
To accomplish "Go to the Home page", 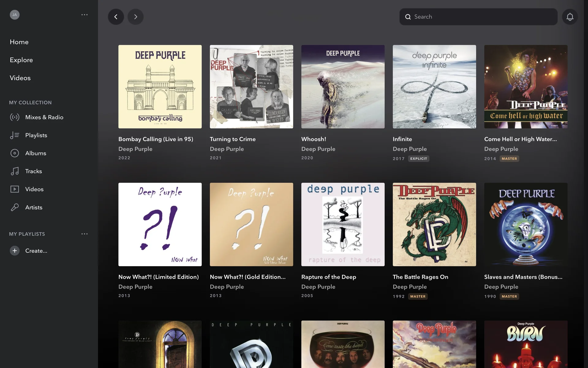I will pos(19,42).
